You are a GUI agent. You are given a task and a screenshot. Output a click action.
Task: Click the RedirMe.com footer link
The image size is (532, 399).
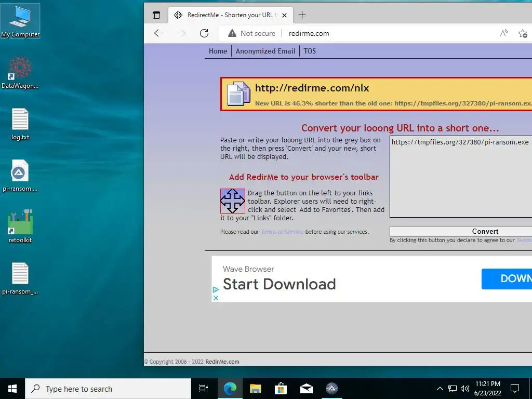222,362
